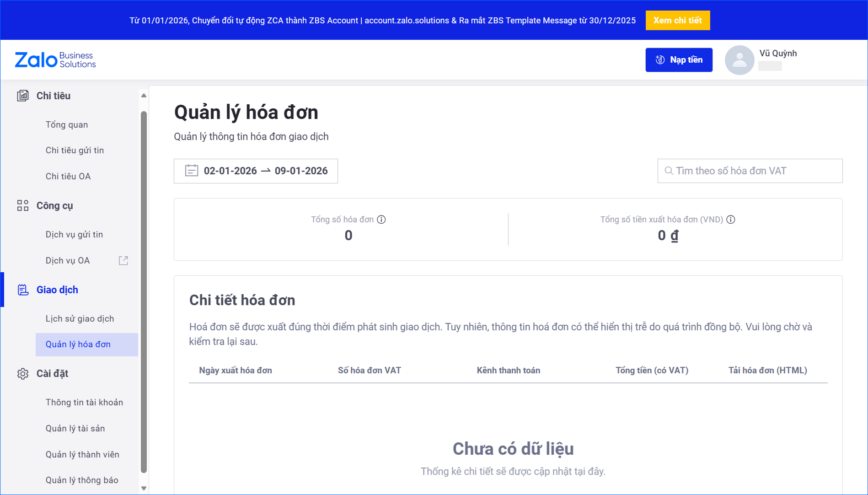This screenshot has height=495, width=868.
Task: Open Thông tin tài khoản settings
Action: point(84,402)
